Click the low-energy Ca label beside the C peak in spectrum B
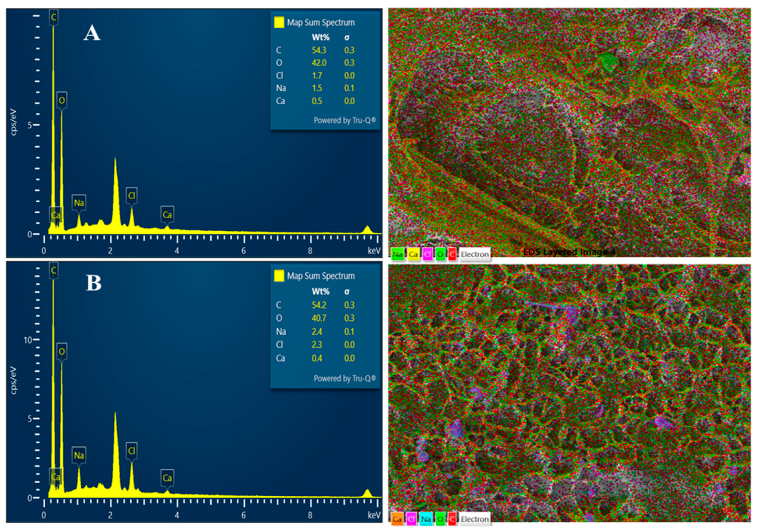The height and width of the screenshot is (532, 757). 56,477
